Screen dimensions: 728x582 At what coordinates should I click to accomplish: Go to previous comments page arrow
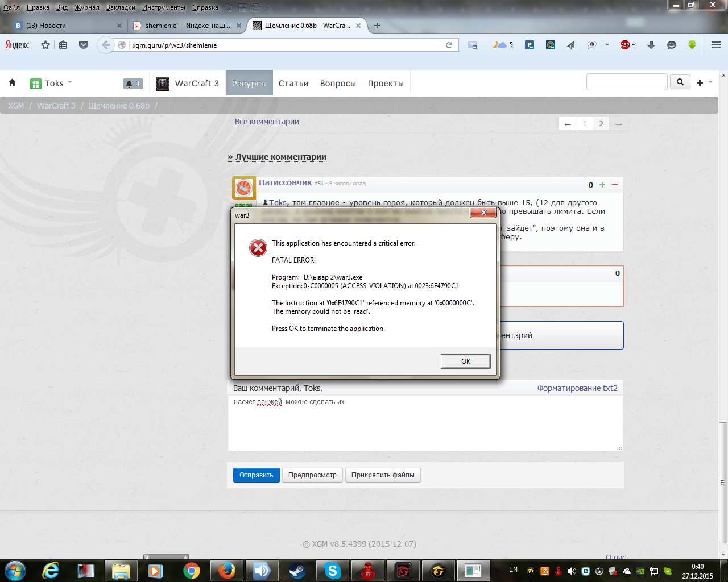click(x=567, y=123)
